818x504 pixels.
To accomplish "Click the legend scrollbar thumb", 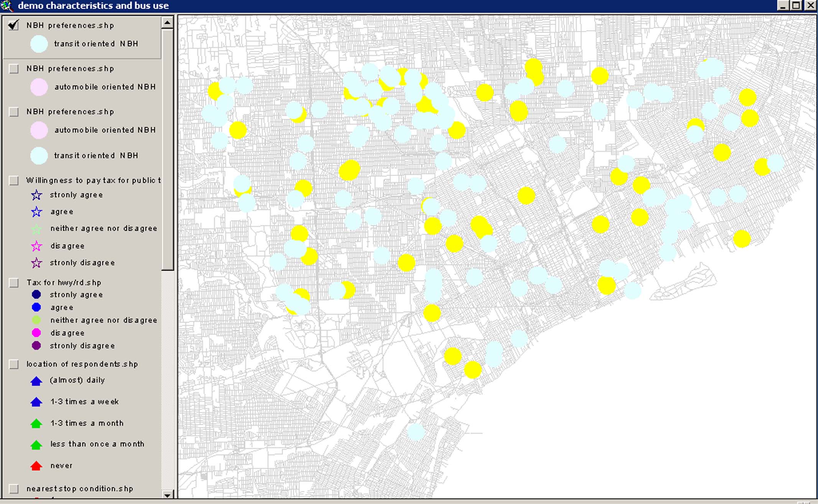I will (167, 149).
